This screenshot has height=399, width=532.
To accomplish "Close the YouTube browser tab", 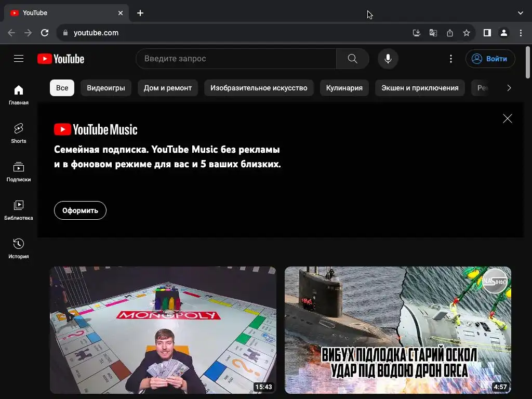I will [x=121, y=13].
